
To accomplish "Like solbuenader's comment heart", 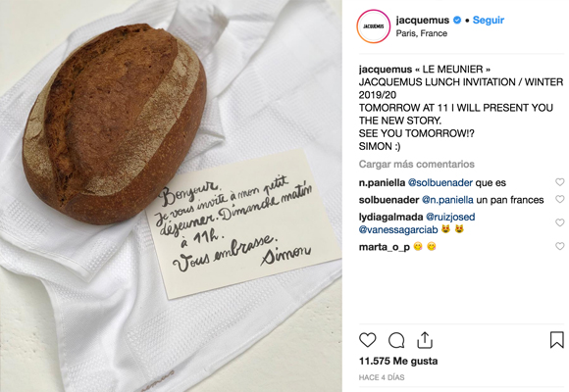I will 560,199.
